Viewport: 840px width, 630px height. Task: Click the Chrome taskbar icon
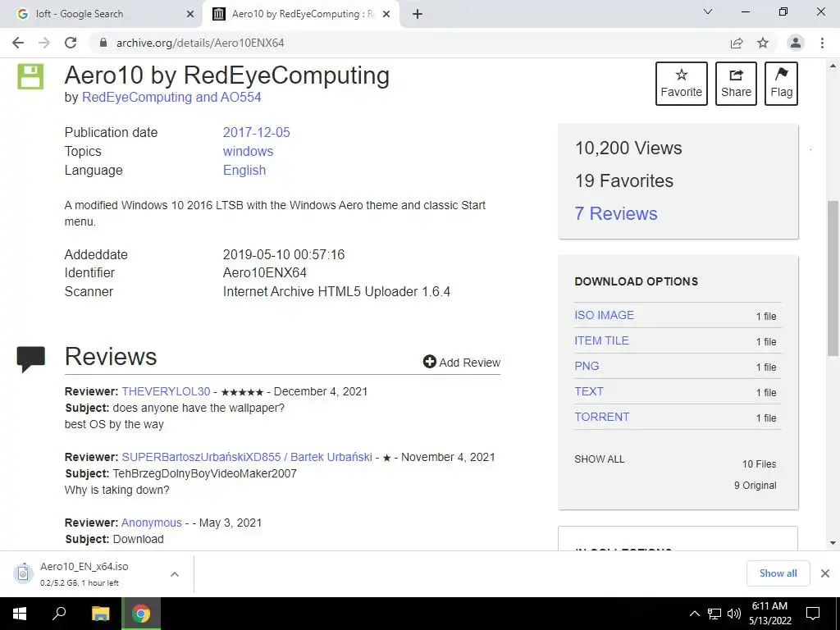coord(141,614)
